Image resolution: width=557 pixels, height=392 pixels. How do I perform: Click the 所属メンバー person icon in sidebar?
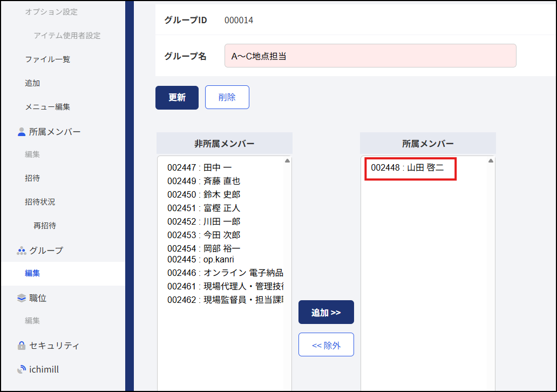coord(21,132)
